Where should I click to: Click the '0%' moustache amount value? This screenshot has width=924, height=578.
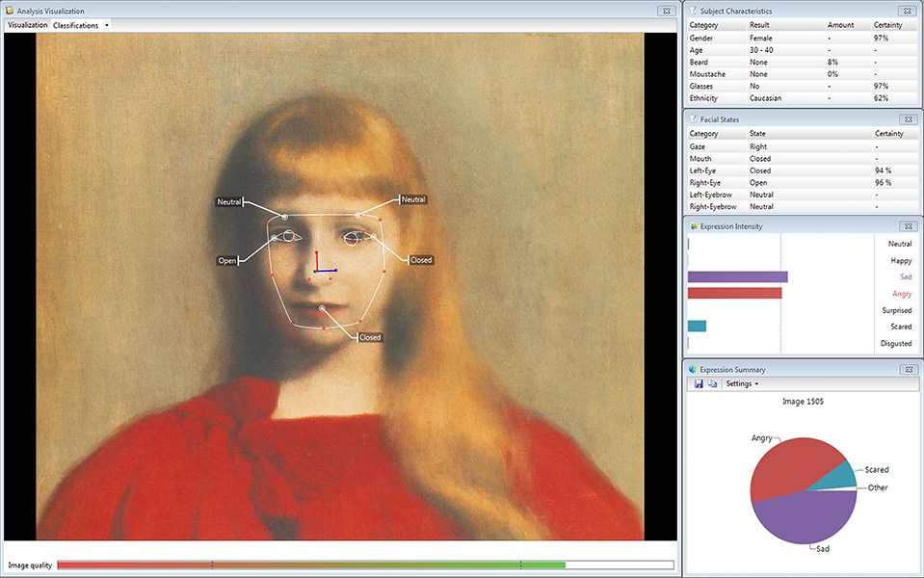click(x=832, y=74)
